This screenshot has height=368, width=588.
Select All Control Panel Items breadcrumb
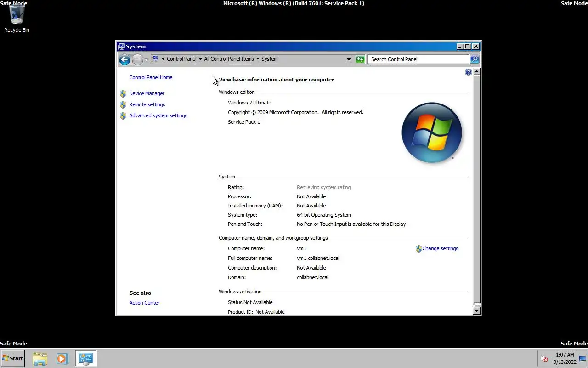tap(229, 59)
